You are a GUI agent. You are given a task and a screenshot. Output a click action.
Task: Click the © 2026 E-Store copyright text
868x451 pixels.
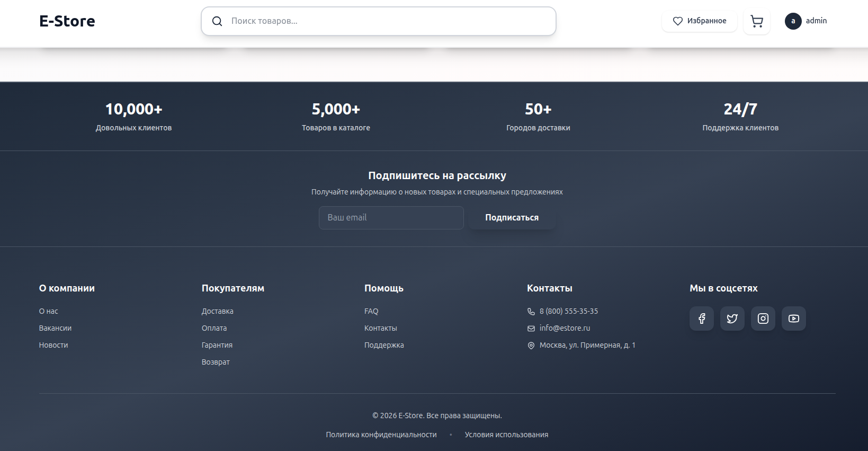click(437, 415)
